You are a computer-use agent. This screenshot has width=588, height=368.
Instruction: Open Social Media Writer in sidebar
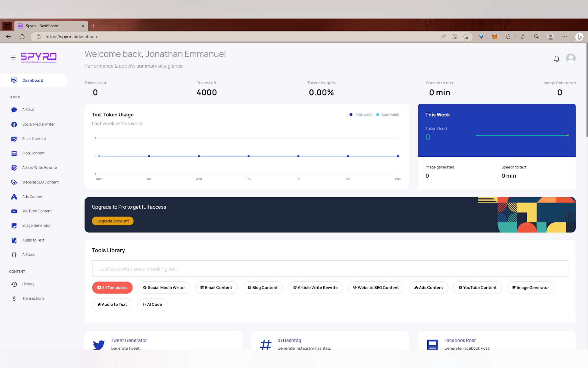point(38,124)
